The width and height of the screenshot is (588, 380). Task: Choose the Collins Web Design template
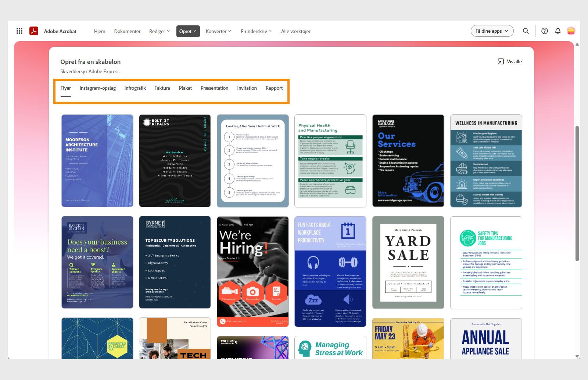[253, 348]
